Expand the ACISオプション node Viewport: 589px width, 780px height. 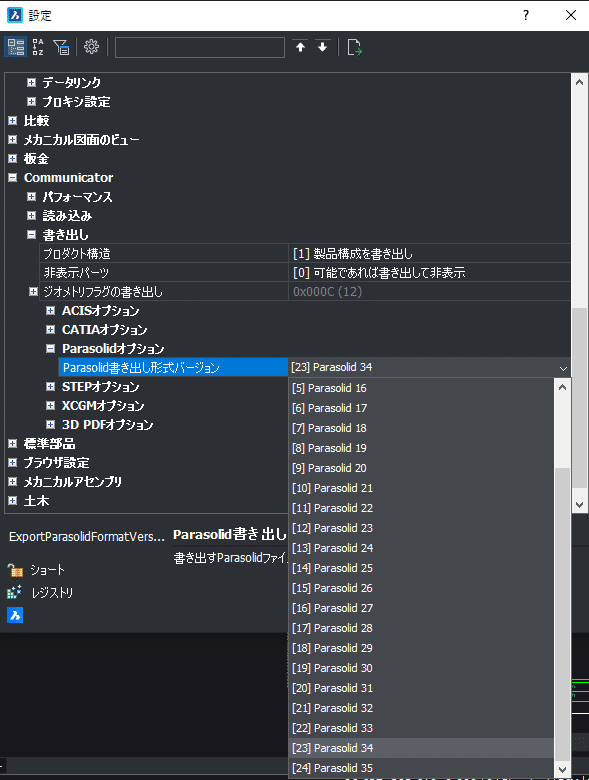click(x=50, y=310)
